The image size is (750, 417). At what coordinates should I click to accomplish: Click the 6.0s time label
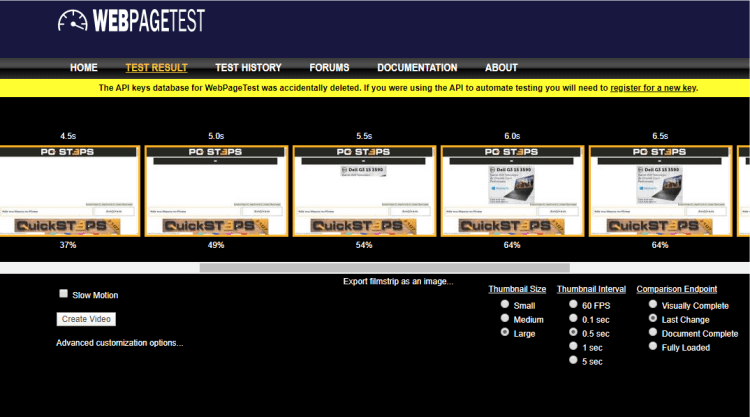[x=512, y=136]
